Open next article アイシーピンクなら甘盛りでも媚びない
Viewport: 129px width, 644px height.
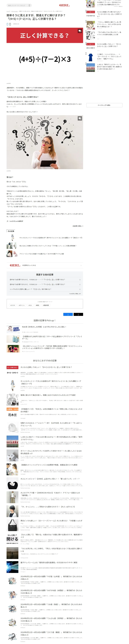tap(42, 254)
